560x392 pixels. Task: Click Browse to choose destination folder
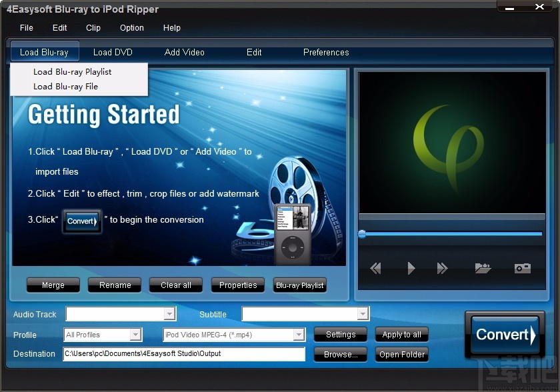tap(340, 355)
